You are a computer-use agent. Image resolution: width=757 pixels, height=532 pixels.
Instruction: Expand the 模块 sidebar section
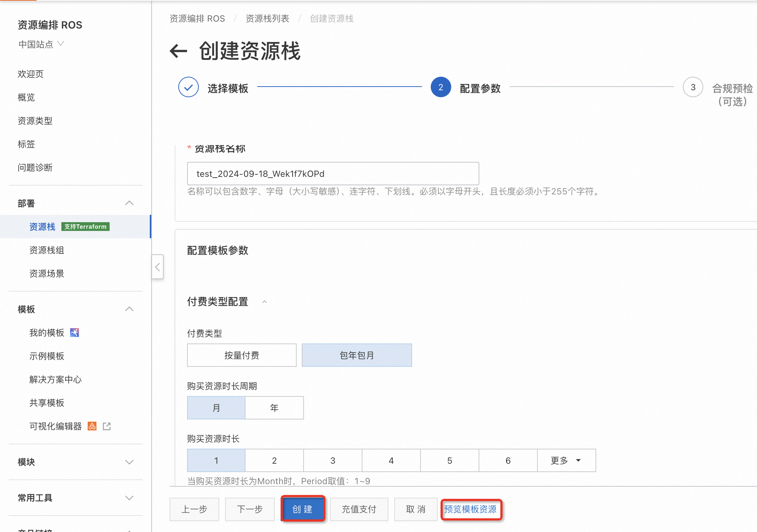point(129,462)
